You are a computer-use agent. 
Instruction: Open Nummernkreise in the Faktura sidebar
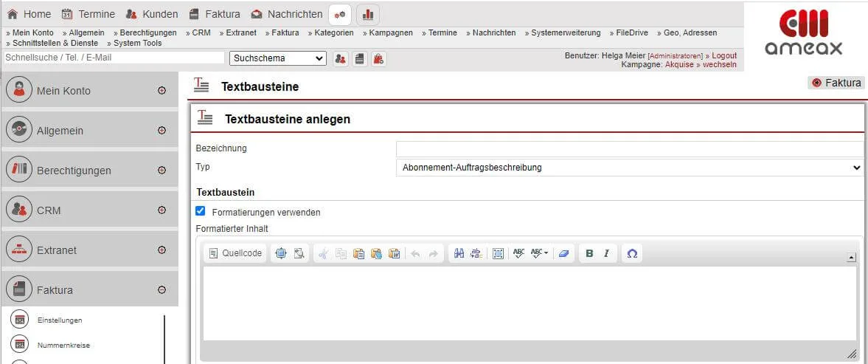(x=63, y=345)
